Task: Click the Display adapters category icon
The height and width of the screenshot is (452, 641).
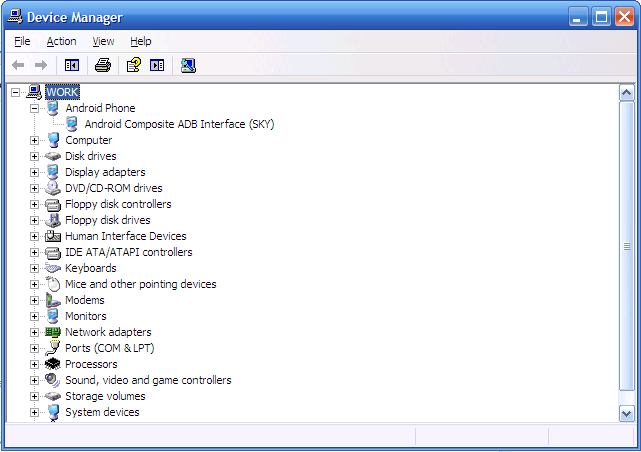Action: (53, 172)
